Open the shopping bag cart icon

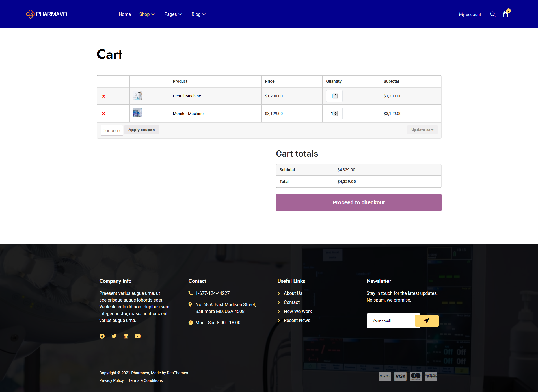coord(505,14)
